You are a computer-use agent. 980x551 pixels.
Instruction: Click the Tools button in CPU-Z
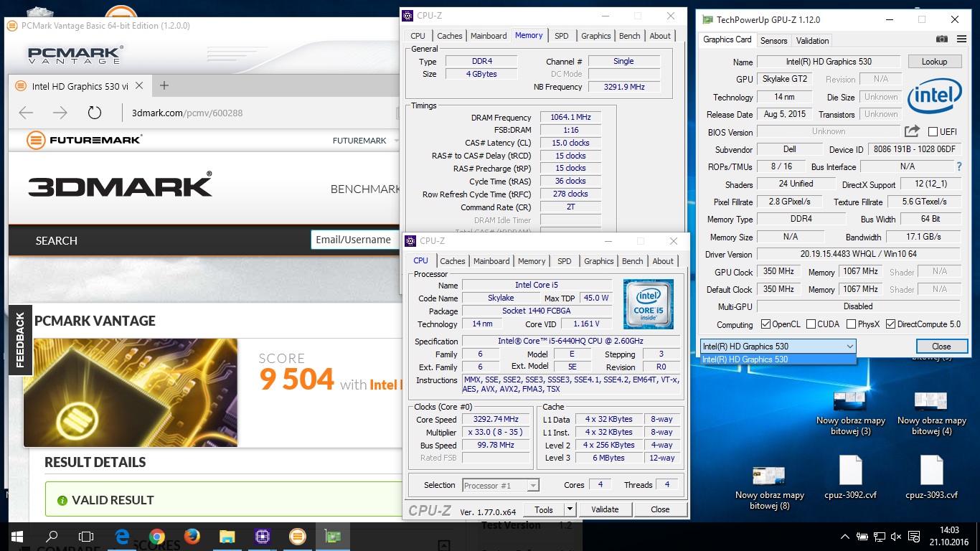pos(544,509)
